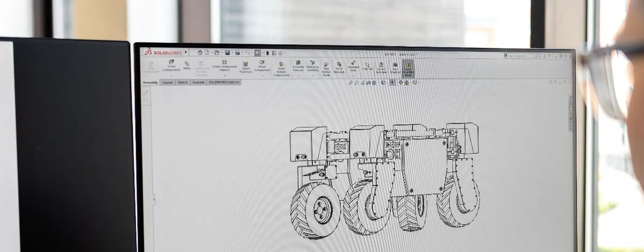Switch to the Layout tab
The height and width of the screenshot is (252, 644).
168,82
